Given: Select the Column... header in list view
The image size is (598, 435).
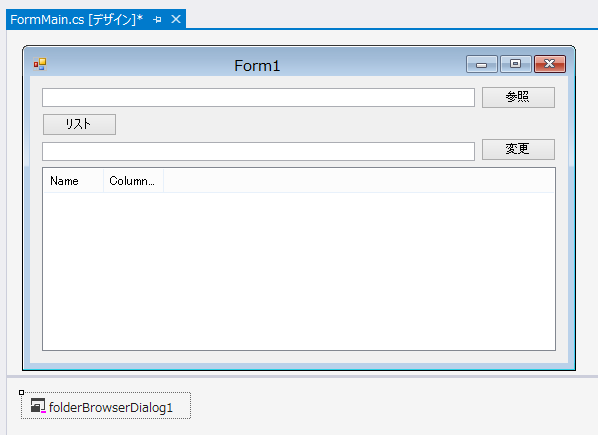Looking at the screenshot, I should (133, 181).
